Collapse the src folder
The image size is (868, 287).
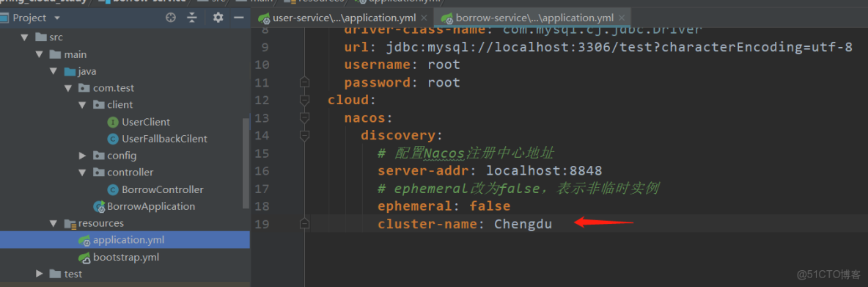click(23, 37)
